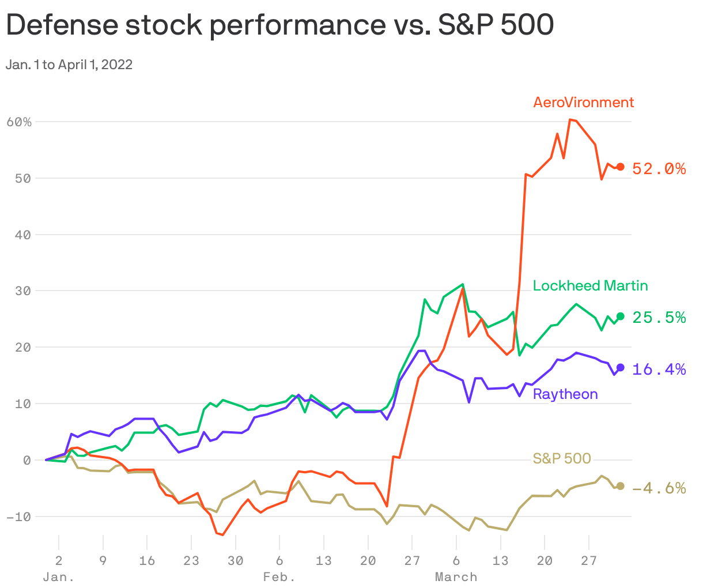Select the AeroVironment series label
The width and height of the screenshot is (703, 588).
[583, 103]
